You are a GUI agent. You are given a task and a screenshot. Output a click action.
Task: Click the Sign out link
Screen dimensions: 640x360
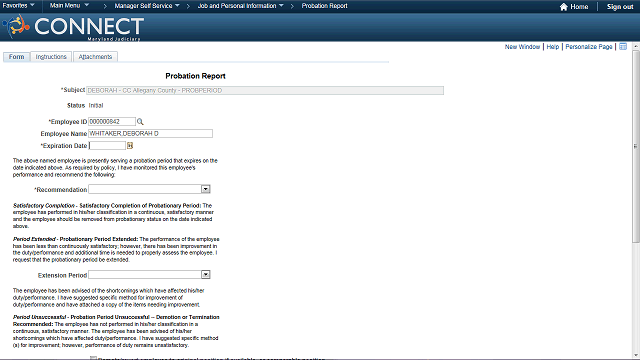click(620, 7)
